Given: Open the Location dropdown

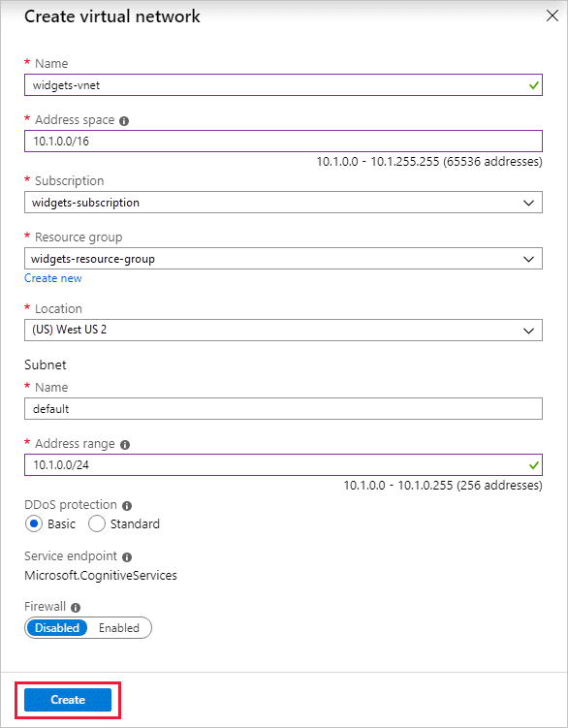Looking at the screenshot, I should click(283, 331).
